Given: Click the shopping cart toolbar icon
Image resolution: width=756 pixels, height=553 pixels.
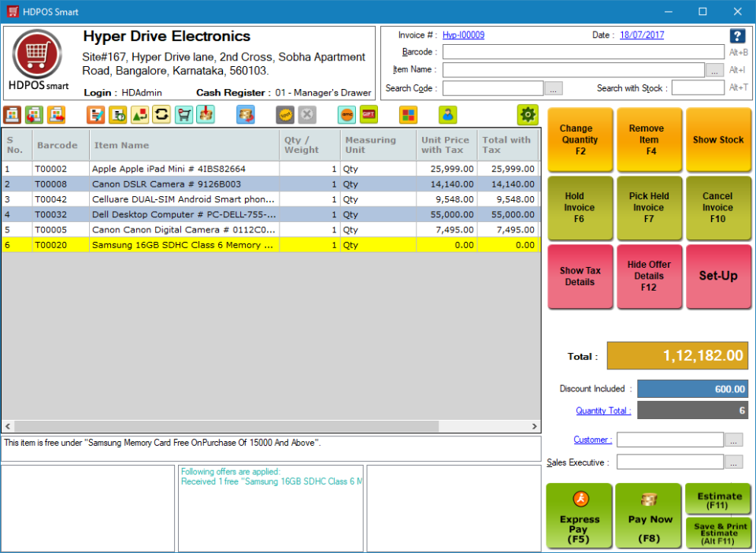Looking at the screenshot, I should (x=183, y=115).
